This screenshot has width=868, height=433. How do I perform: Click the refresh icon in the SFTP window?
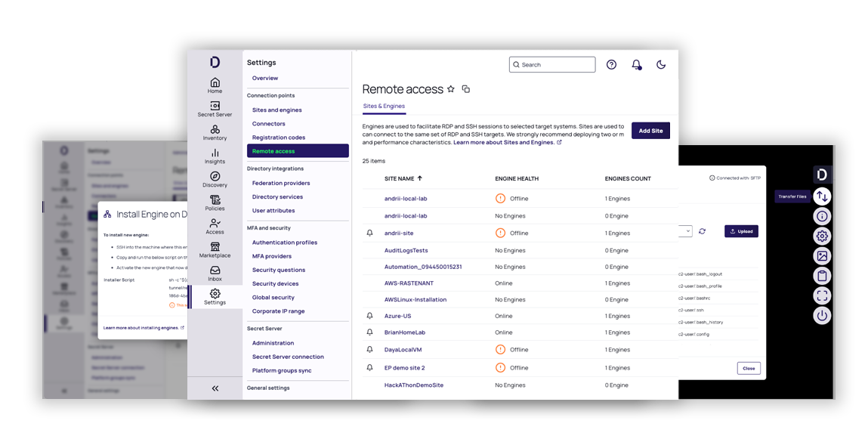[x=702, y=231]
